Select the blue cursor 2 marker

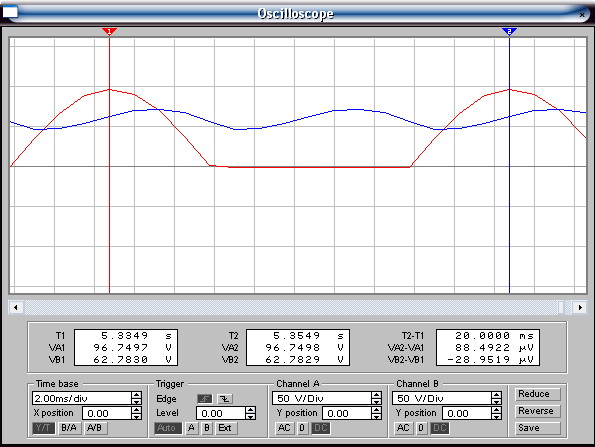pos(509,31)
